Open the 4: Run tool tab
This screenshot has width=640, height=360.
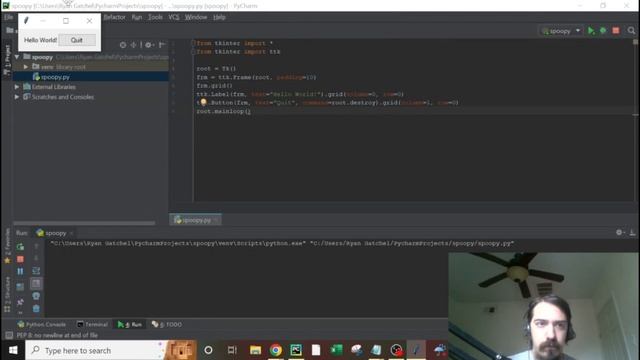coord(130,324)
